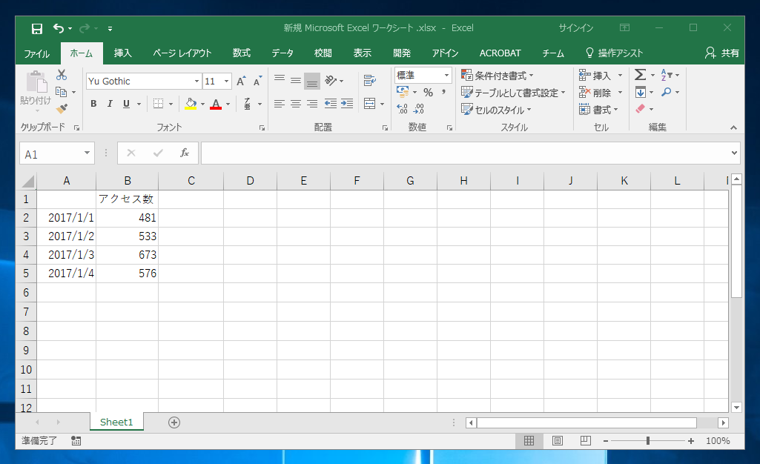Click the insert function fx icon
Viewport: 760px width, 464px height.
pyautogui.click(x=184, y=153)
